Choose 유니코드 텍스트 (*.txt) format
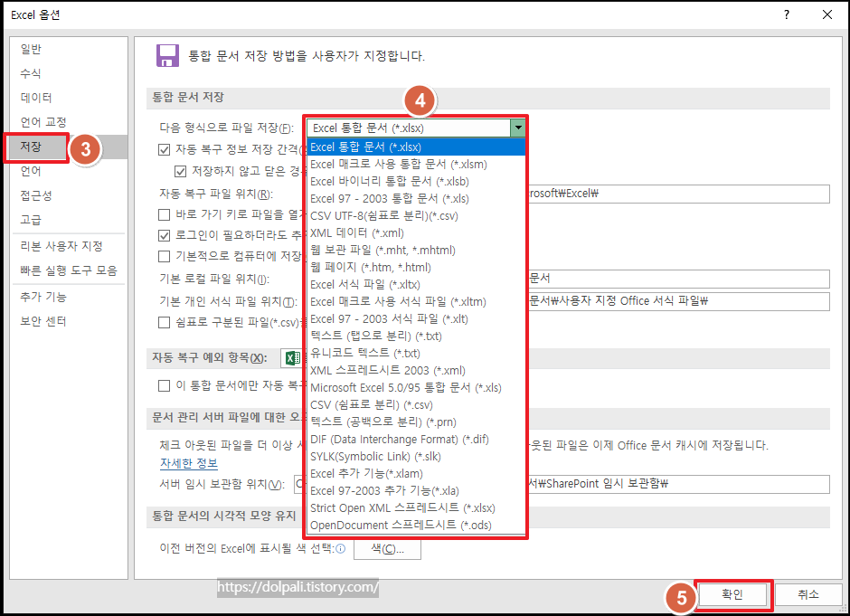850x616 pixels. coord(416,354)
